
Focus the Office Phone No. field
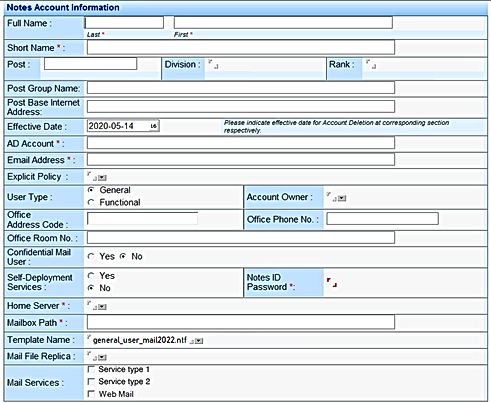pos(382,219)
